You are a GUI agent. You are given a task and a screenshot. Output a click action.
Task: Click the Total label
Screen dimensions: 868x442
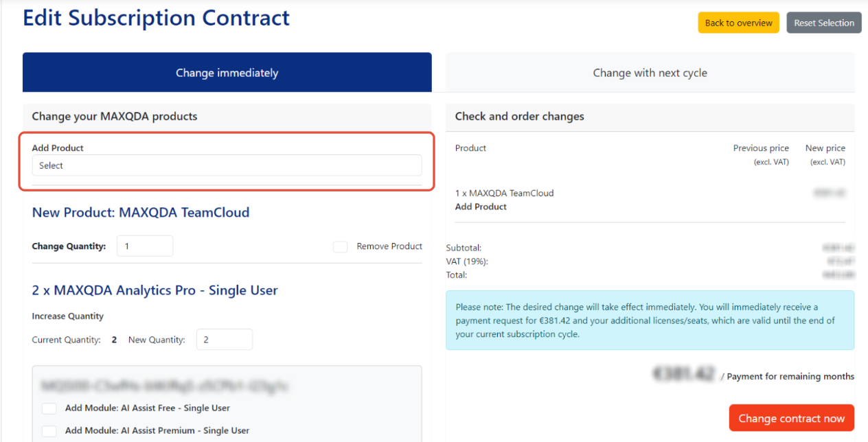[457, 275]
